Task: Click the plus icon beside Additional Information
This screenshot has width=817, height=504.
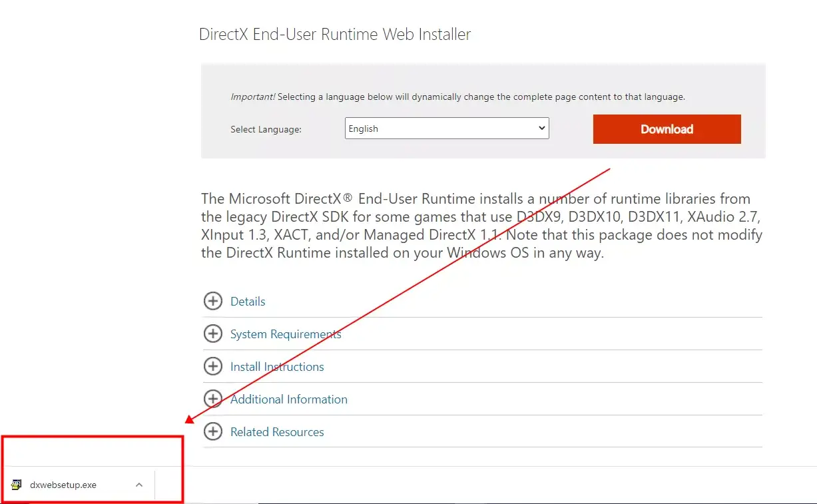Action: 212,399
